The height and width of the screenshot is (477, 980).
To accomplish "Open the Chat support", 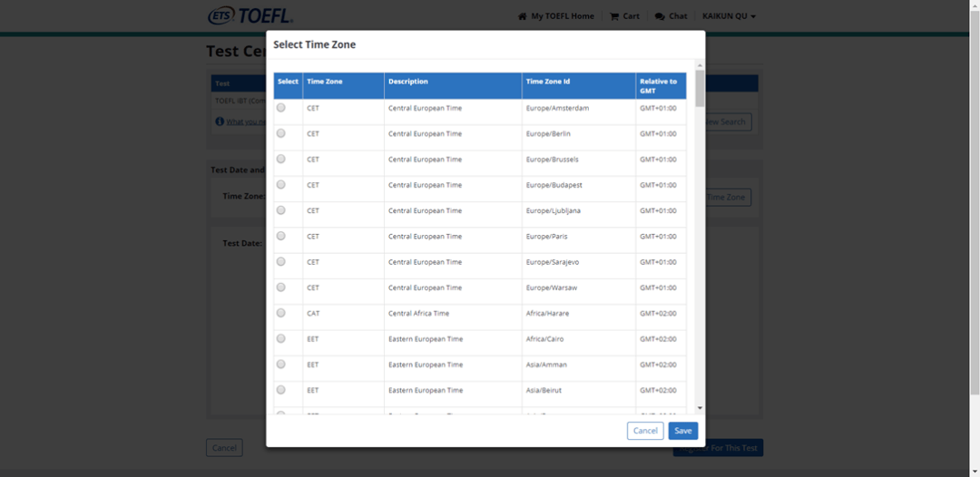I will [671, 16].
